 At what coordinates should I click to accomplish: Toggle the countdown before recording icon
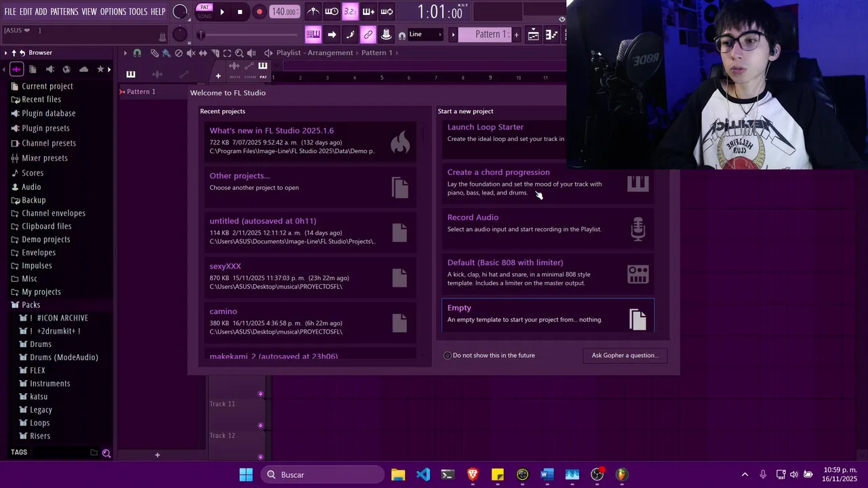tap(350, 12)
